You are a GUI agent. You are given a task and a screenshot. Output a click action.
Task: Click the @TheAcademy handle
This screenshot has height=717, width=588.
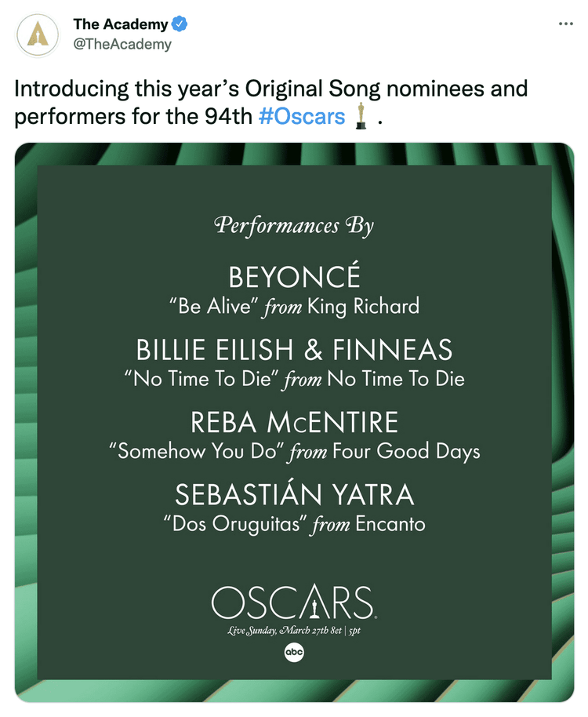pos(122,44)
